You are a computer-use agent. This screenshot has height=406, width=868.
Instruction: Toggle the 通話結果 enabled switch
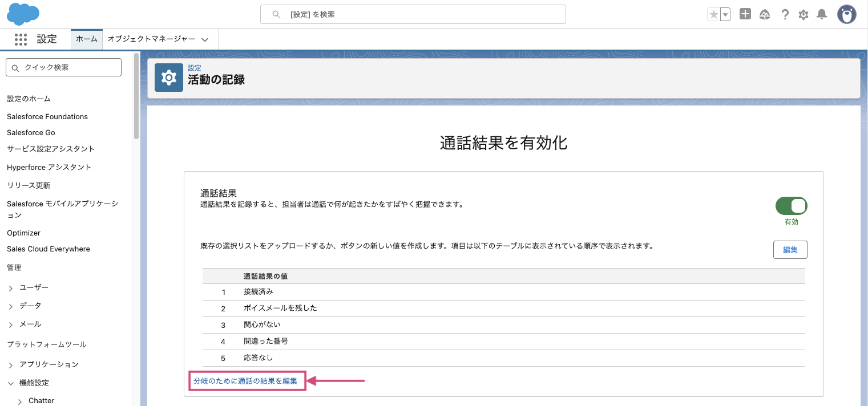coord(791,206)
